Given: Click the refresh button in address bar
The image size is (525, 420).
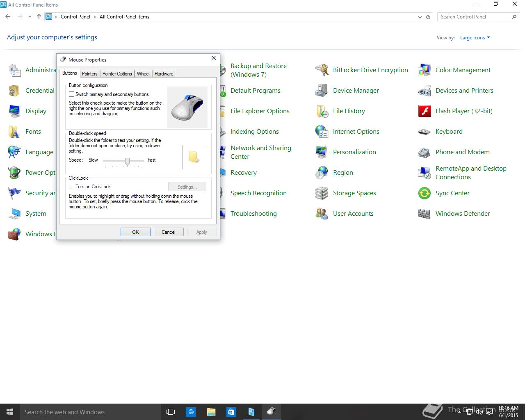Looking at the screenshot, I should coord(428,17).
